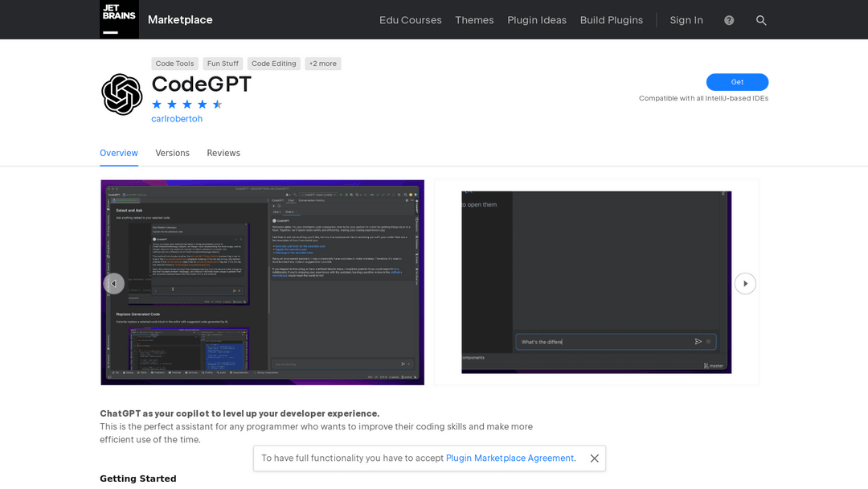The width and height of the screenshot is (868, 489).
Task: Switch to the Versions tab
Action: tap(172, 153)
